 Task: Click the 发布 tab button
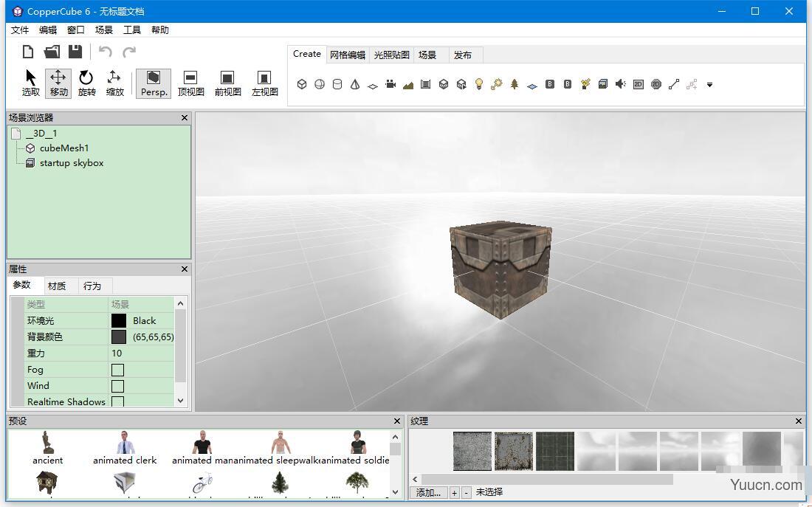pos(465,55)
